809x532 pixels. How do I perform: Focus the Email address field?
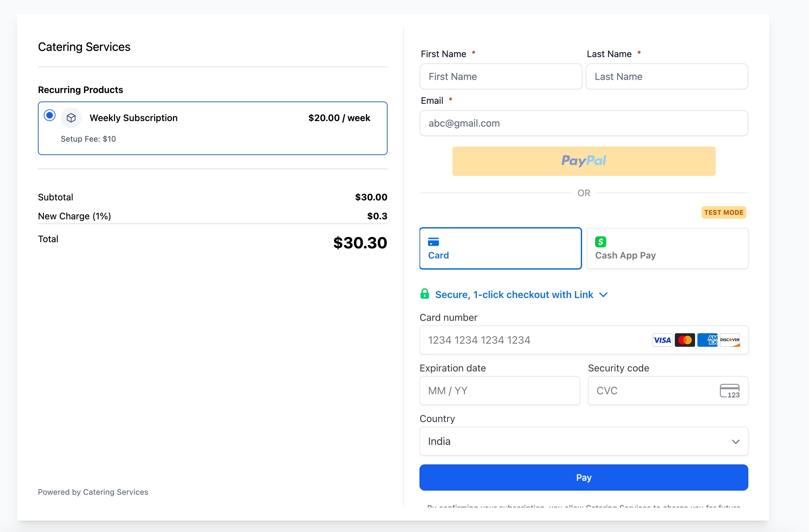tap(584, 123)
